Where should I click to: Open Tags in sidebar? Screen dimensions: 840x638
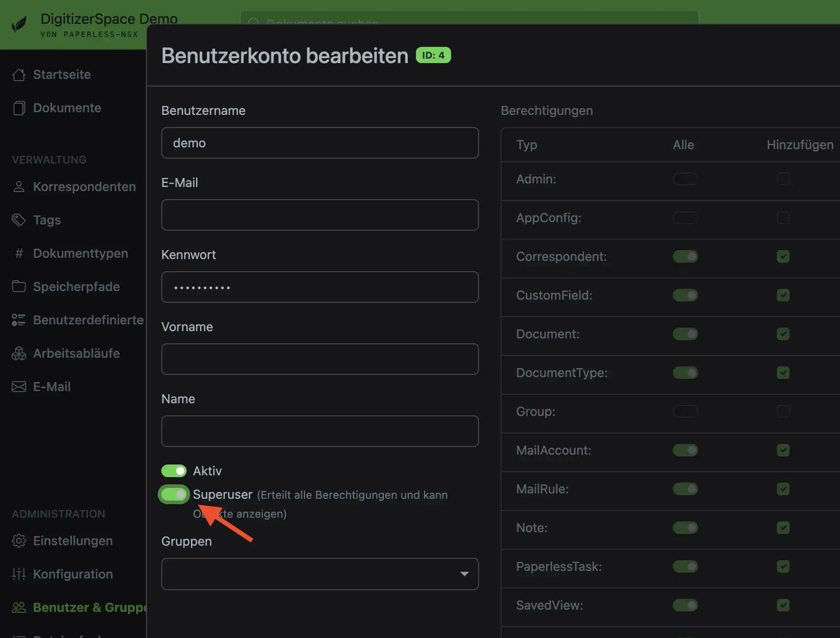(x=47, y=220)
